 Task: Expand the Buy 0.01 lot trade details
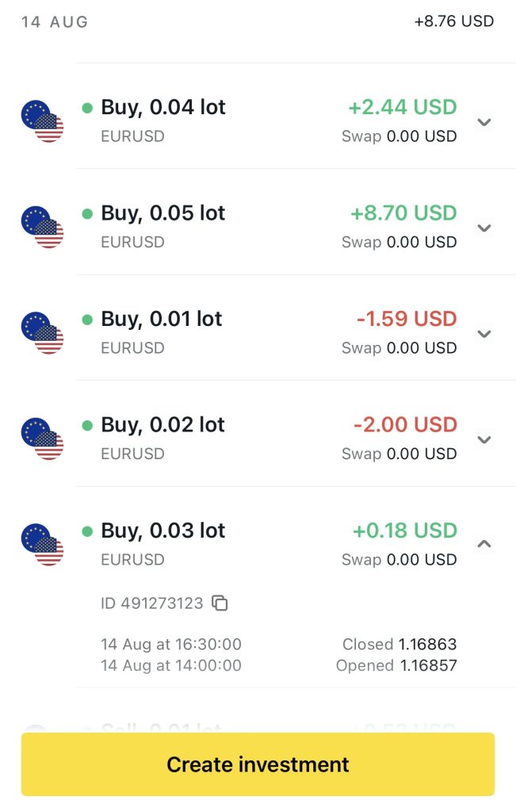(x=485, y=334)
